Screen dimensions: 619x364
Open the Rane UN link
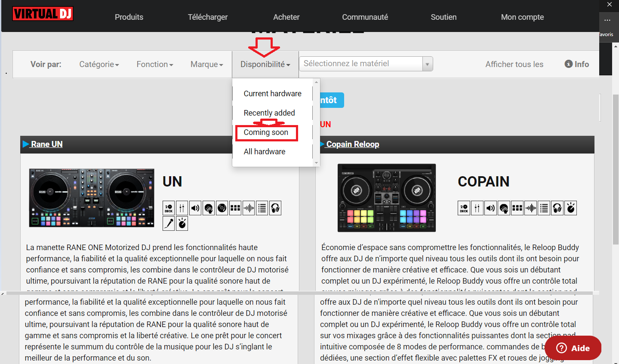click(46, 144)
